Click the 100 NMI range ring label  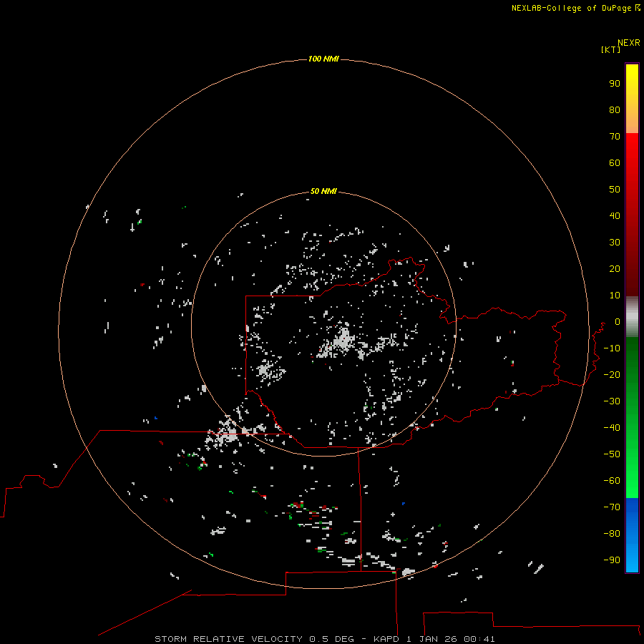coord(323,59)
